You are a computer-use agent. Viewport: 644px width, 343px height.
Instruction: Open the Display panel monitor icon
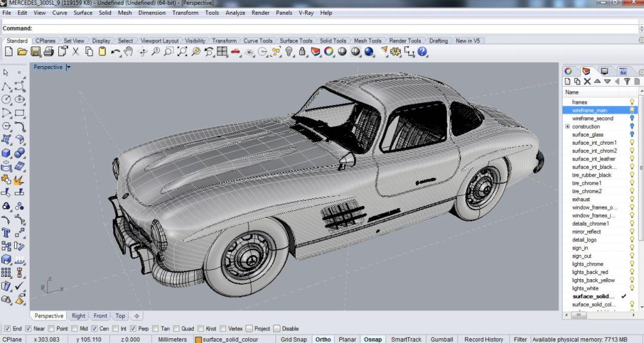tap(605, 71)
